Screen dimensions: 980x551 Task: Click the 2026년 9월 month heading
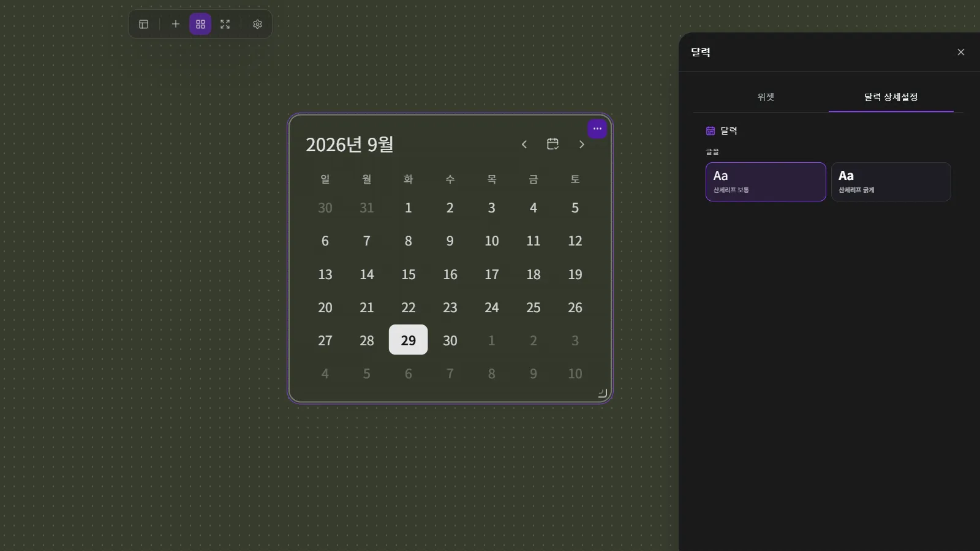coord(350,144)
